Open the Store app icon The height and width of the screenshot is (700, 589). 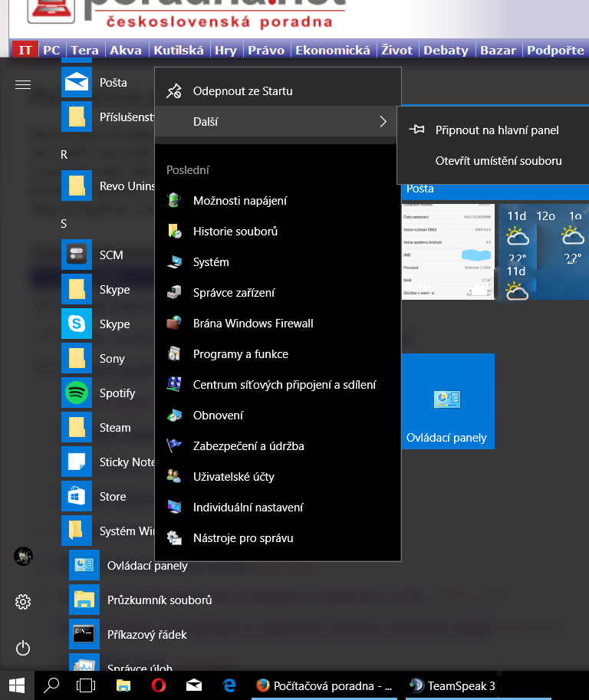tap(77, 497)
